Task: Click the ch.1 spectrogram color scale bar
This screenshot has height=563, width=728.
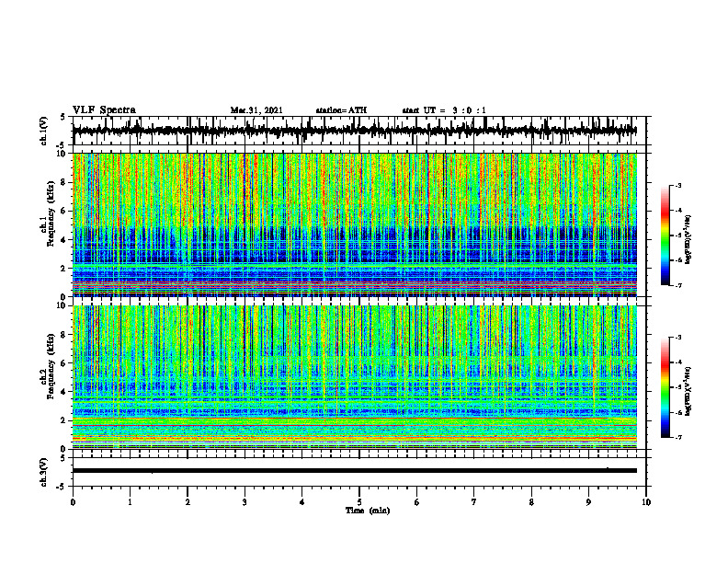Action: point(665,236)
